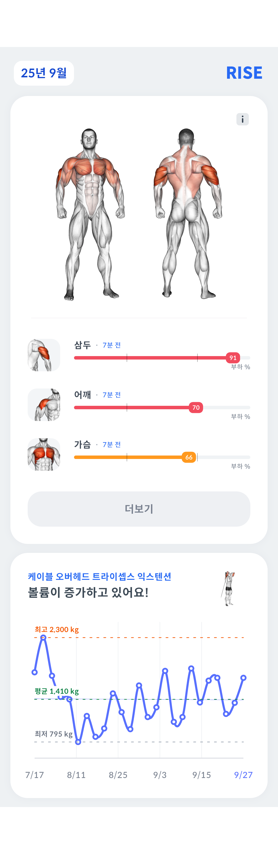This screenshot has width=278, height=868.
Task: Expand the list with the 더보기 button
Action: (x=139, y=509)
